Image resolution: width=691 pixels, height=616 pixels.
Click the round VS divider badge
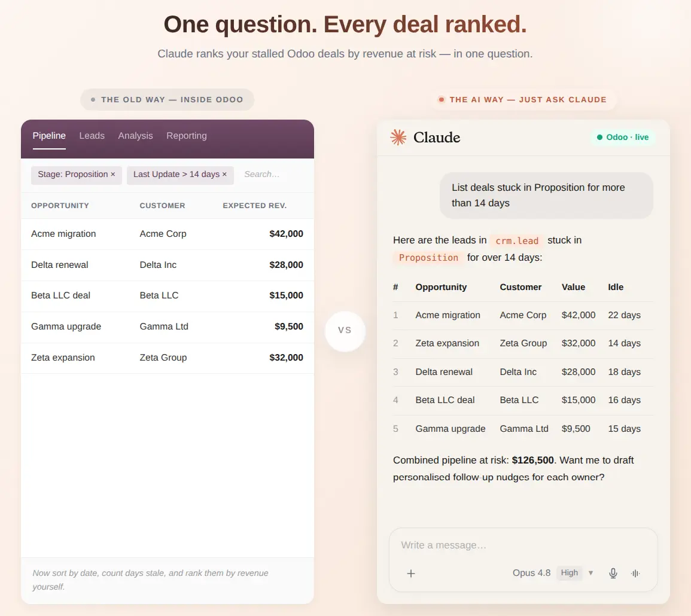[345, 331]
